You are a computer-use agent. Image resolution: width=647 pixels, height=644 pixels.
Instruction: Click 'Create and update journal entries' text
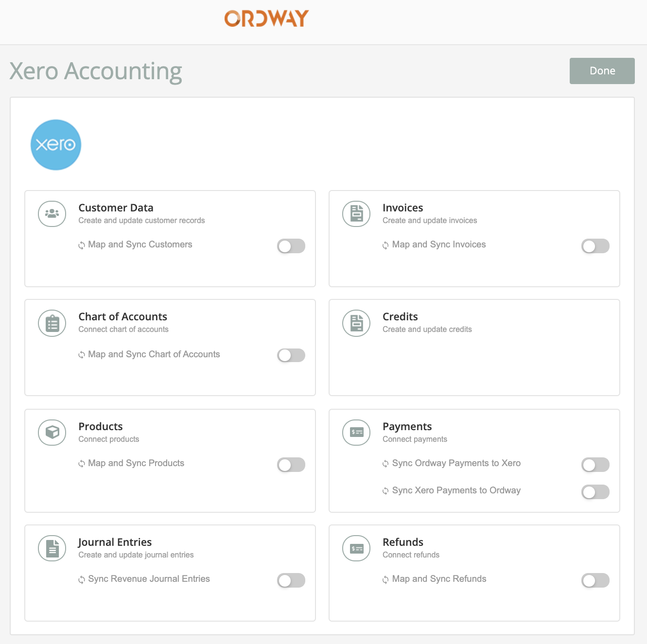click(136, 555)
